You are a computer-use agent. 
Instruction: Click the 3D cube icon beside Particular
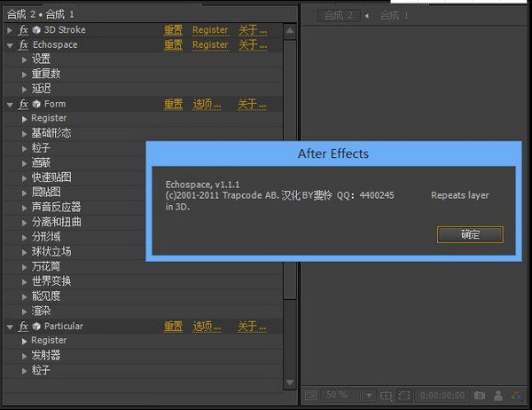click(x=36, y=326)
